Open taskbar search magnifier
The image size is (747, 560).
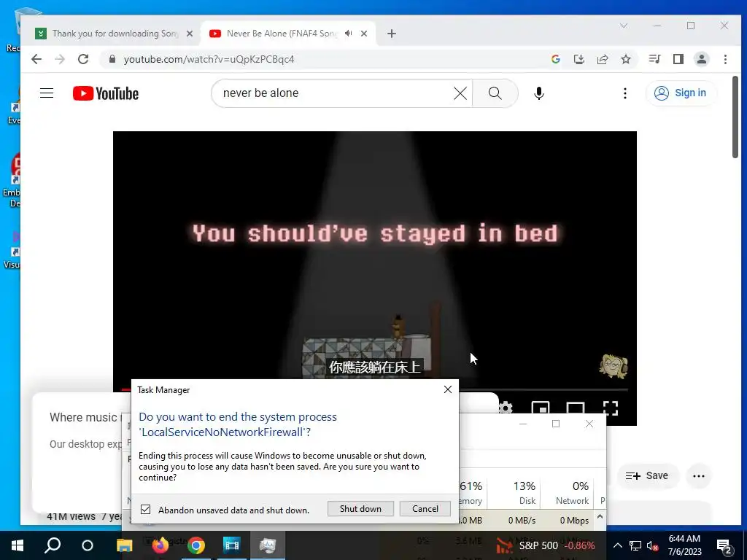[53, 545]
